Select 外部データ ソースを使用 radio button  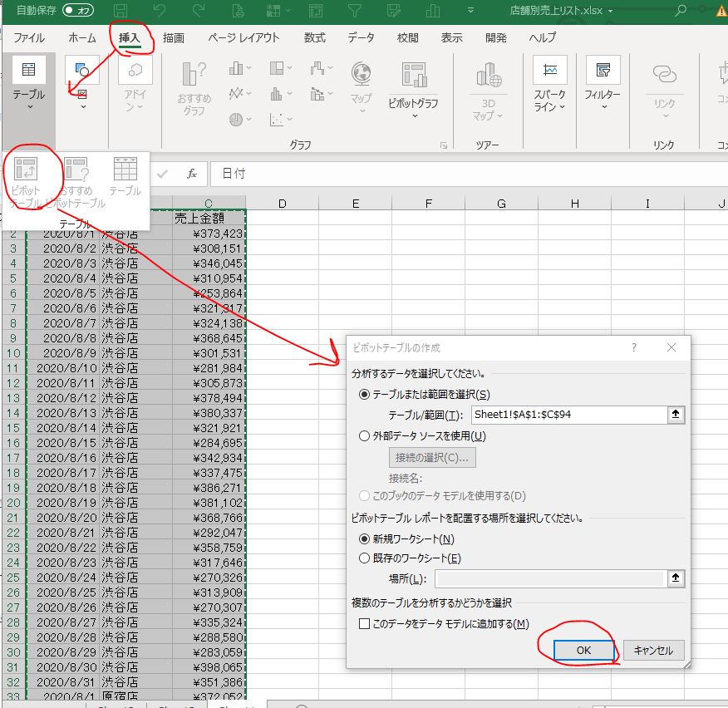(364, 435)
